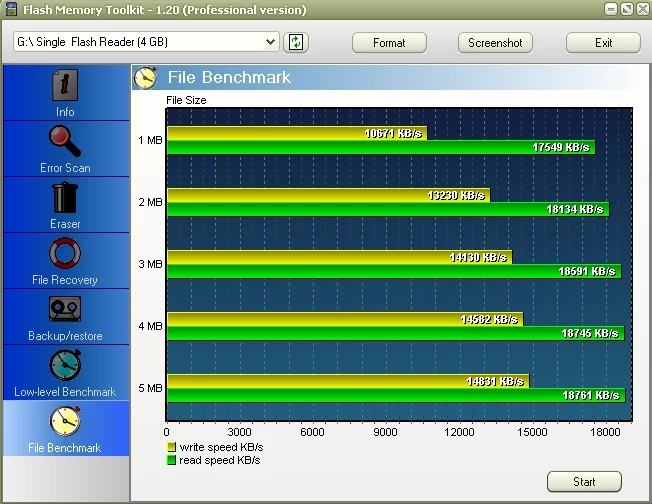Click the 'read speed KB/s' legend text

point(220,460)
